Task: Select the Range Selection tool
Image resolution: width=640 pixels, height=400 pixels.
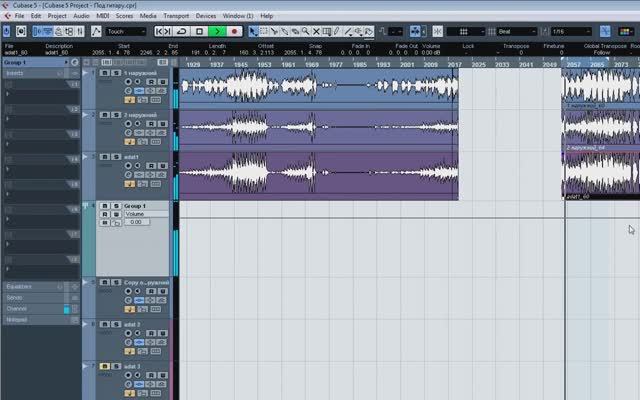Action: [264, 31]
